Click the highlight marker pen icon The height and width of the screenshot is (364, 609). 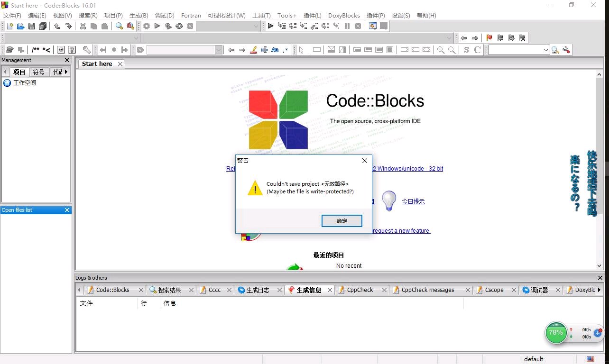click(253, 50)
